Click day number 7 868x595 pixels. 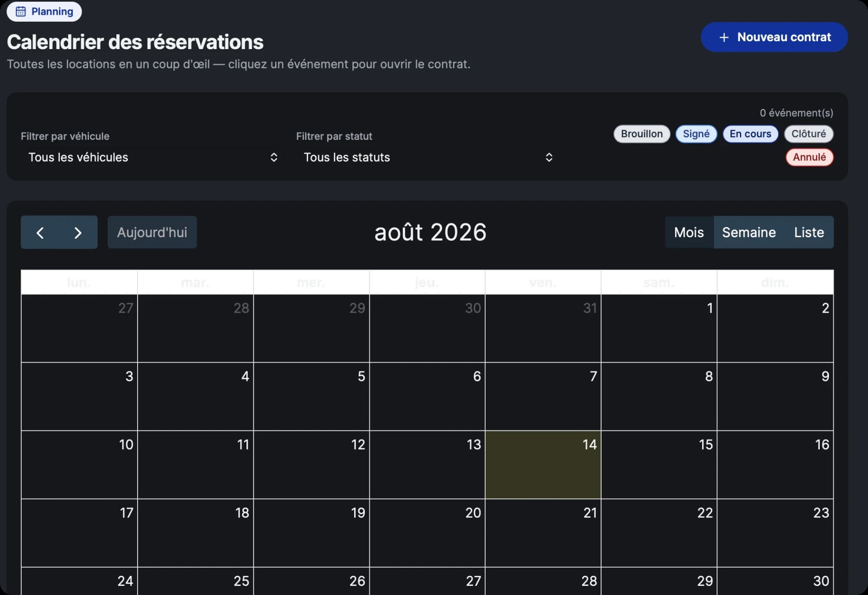[593, 376]
